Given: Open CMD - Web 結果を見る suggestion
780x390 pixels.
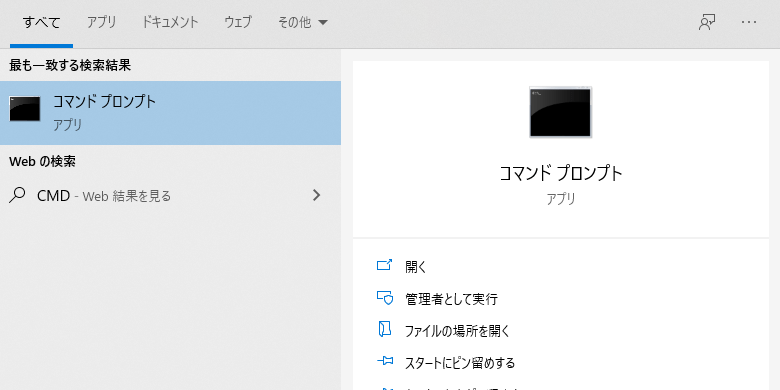Looking at the screenshot, I should (170, 195).
